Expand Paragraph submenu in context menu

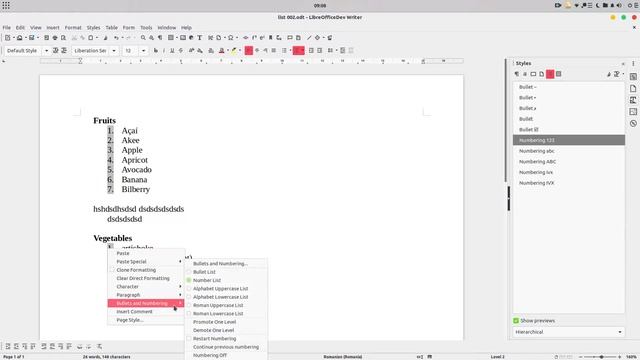(x=146, y=295)
